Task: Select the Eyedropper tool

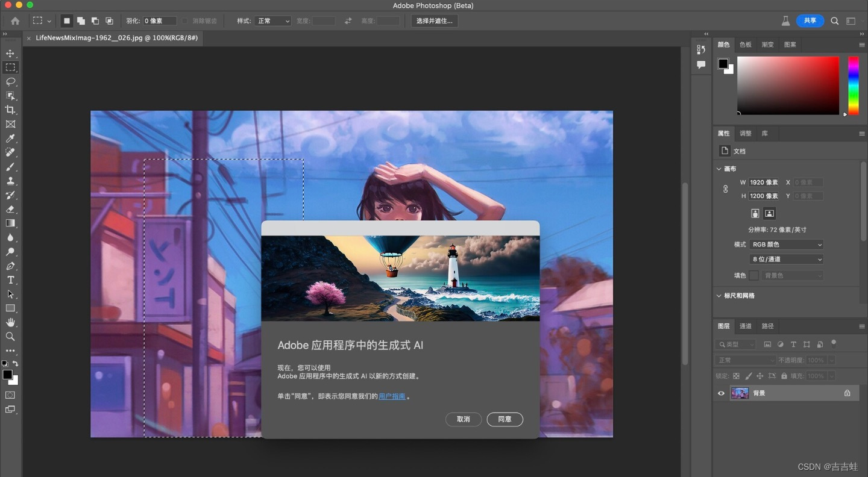Action: [10, 139]
